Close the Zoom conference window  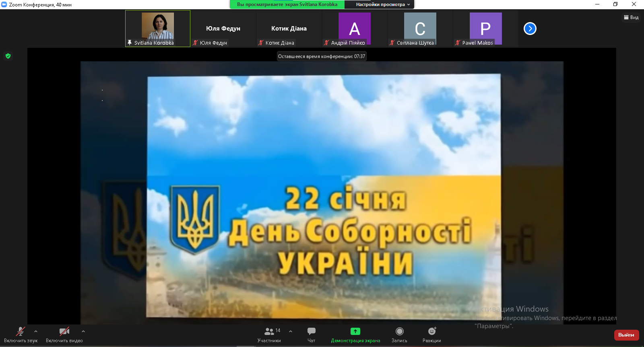[x=634, y=4]
